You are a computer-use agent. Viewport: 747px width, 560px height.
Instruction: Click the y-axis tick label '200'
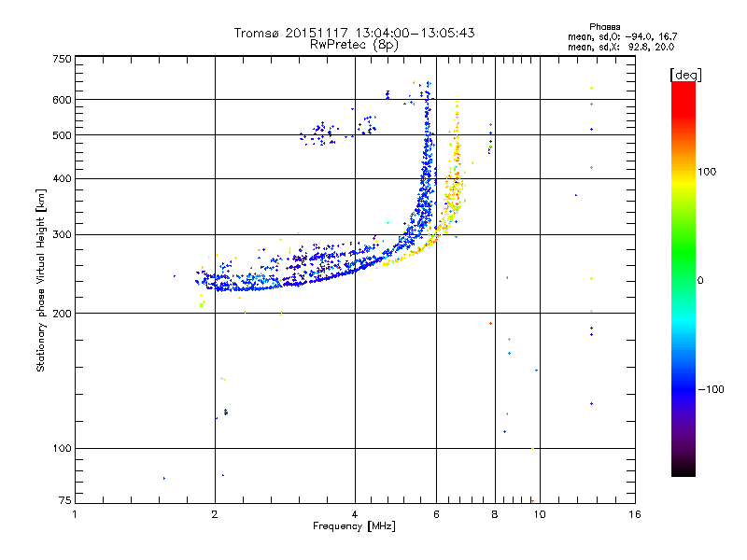click(62, 314)
